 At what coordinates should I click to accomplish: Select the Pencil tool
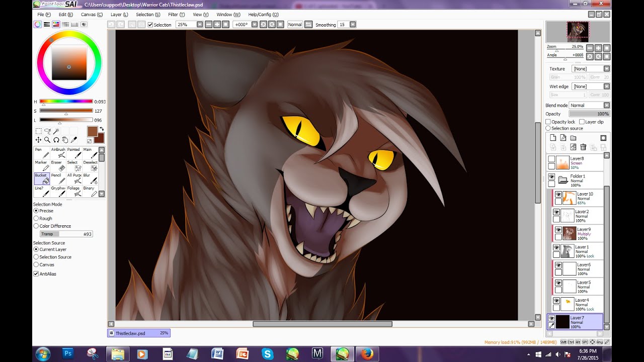pyautogui.click(x=58, y=178)
